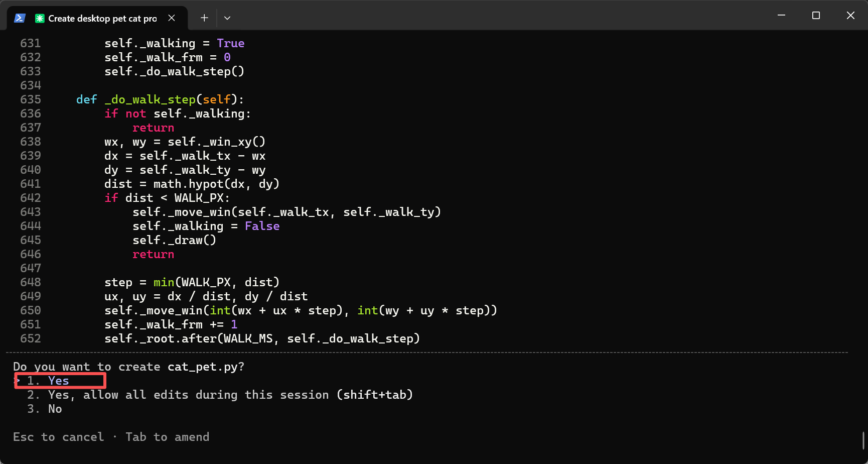Click line 641 'dist = math.hypot(dx, dy)'
868x464 pixels.
(192, 184)
